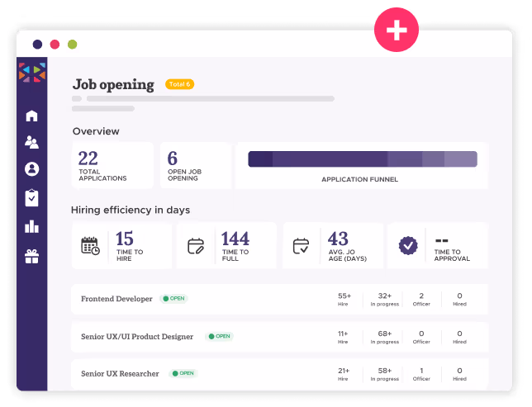532x407 pixels.
Task: Click 0 Hired for Senior UX/UI Product Designer
Action: (x=460, y=337)
